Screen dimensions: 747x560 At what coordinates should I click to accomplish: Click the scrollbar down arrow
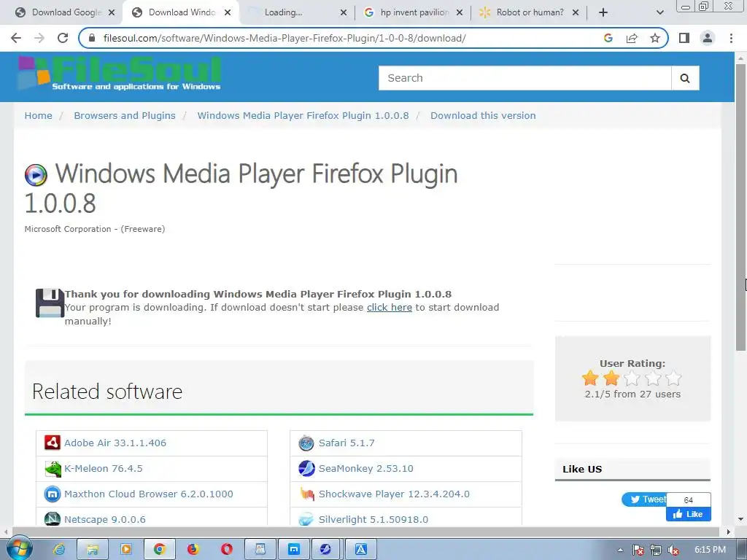click(740, 519)
